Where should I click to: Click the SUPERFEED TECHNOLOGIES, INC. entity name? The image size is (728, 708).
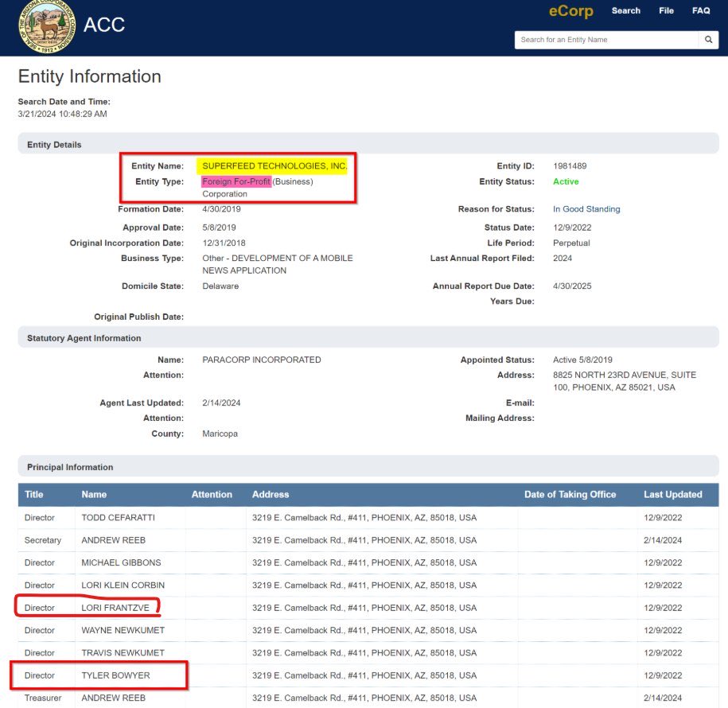[274, 166]
